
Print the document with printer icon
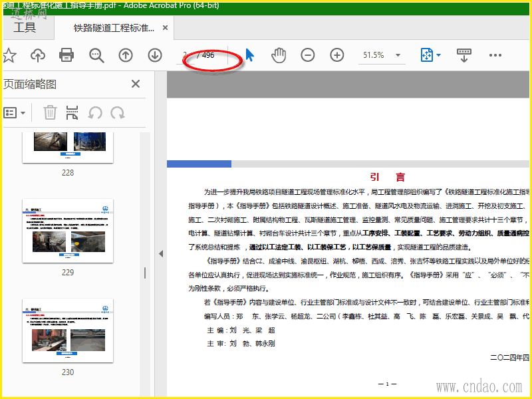pyautogui.click(x=66, y=55)
